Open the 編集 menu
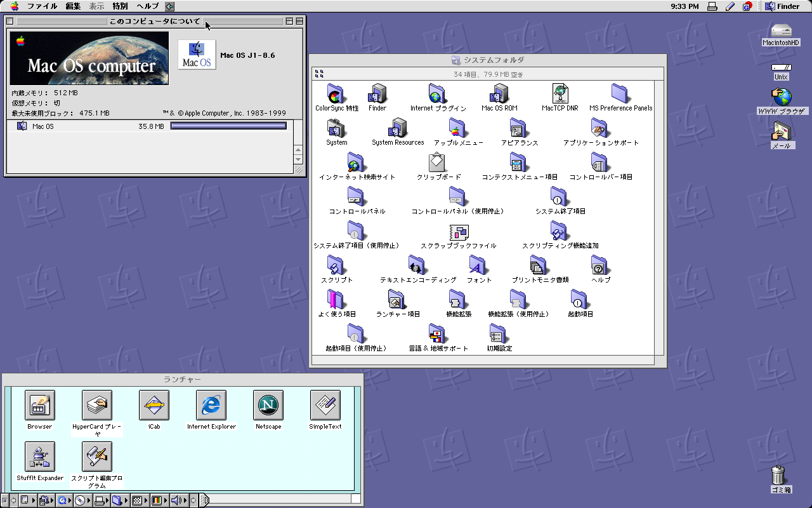Screen dimensions: 812x508 tap(73, 6)
